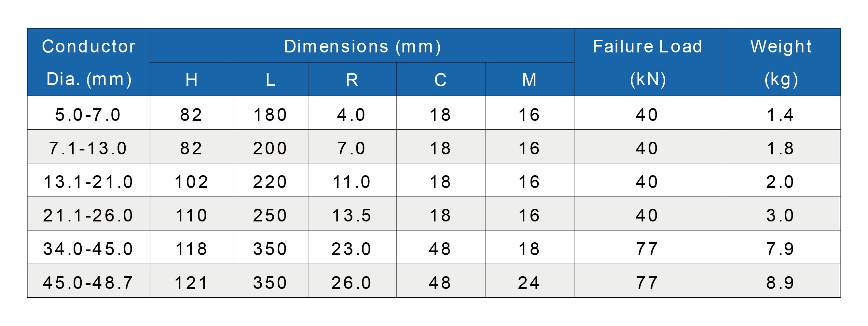Select the Dimensions (mm) header cell
The image size is (868, 326).
pos(362,46)
